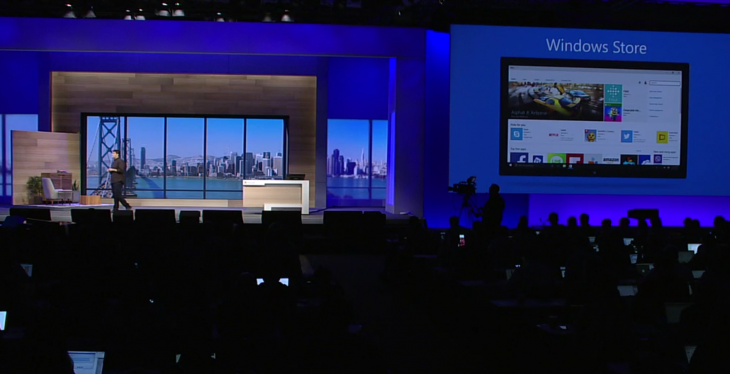The width and height of the screenshot is (730, 374).
Task: Select the Skype app icon
Action: coord(517,134)
